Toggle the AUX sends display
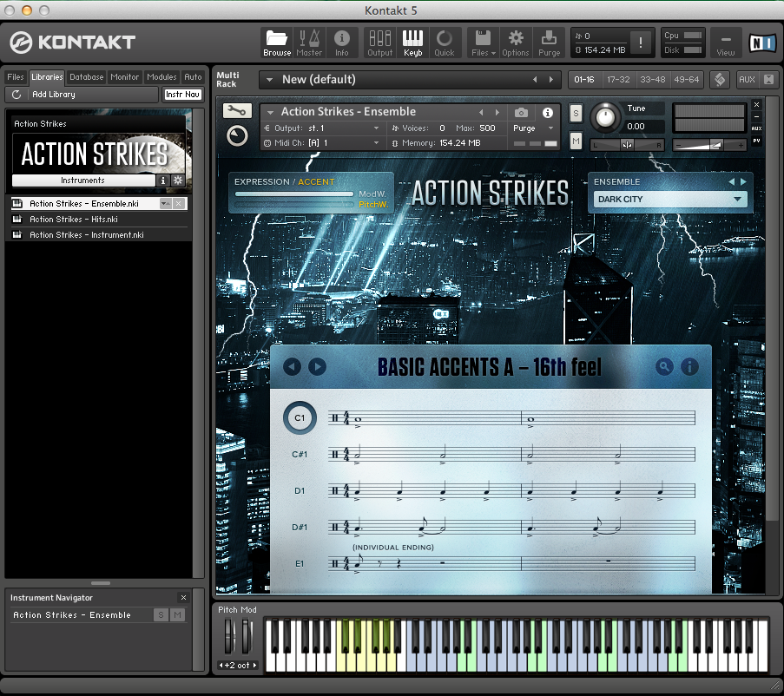Image resolution: width=784 pixels, height=696 pixels. click(747, 80)
